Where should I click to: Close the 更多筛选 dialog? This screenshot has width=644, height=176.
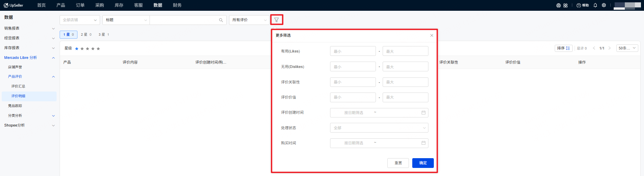[x=431, y=35]
